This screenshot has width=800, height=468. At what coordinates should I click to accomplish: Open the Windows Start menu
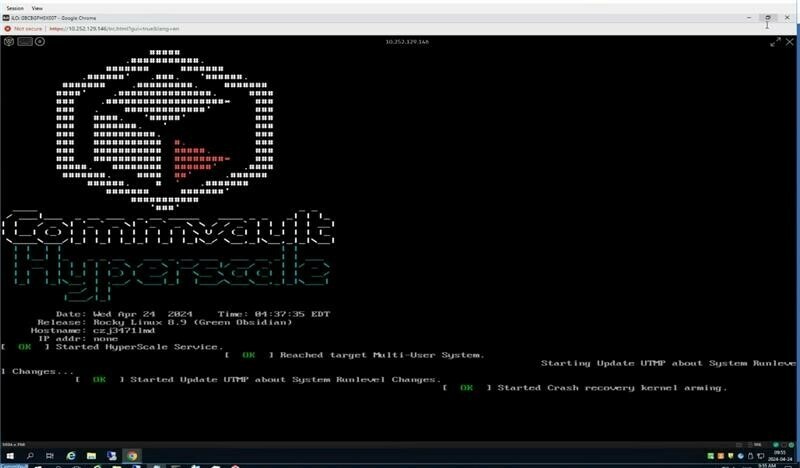coord(9,456)
